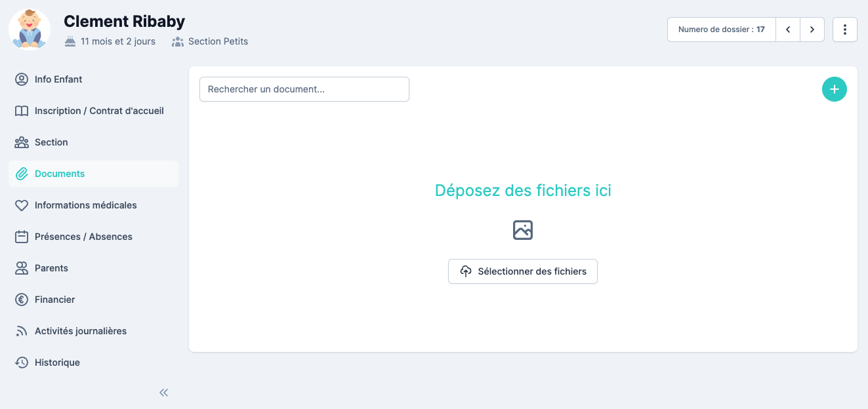Viewport: 868px width, 409px height.
Task: Go to the next child file arrow
Action: coord(812,29)
